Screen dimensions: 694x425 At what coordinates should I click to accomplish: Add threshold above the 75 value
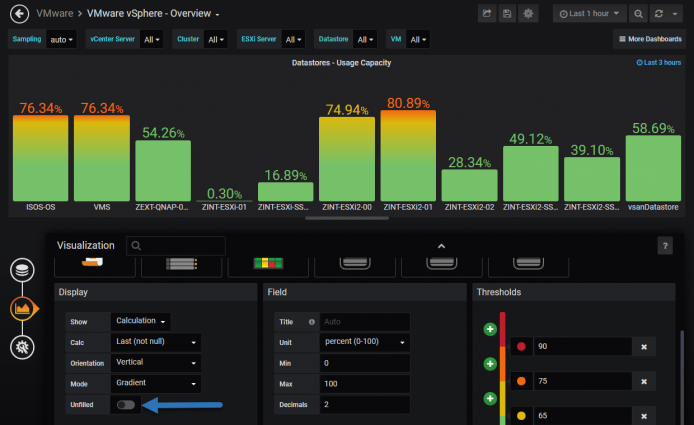pyautogui.click(x=490, y=364)
